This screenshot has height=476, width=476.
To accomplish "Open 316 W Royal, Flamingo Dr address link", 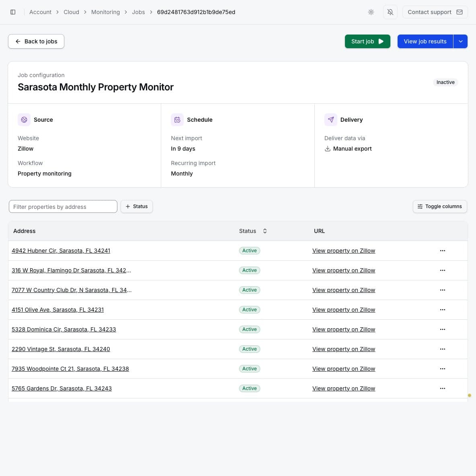I will point(72,270).
